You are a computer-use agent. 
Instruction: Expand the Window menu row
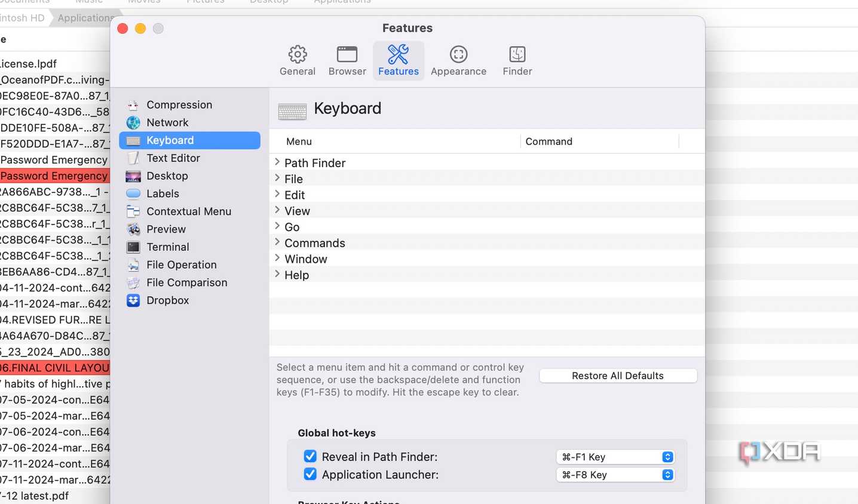pos(277,258)
